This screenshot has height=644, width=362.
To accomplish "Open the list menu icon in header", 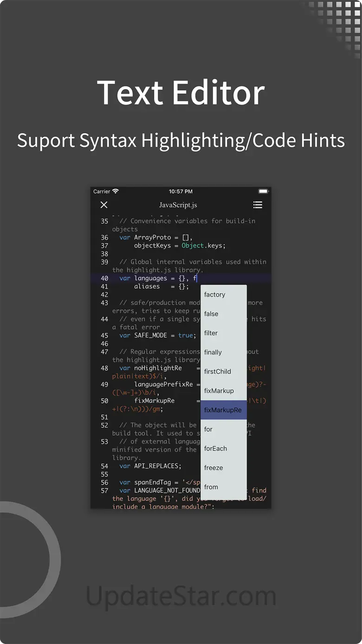I will point(258,205).
